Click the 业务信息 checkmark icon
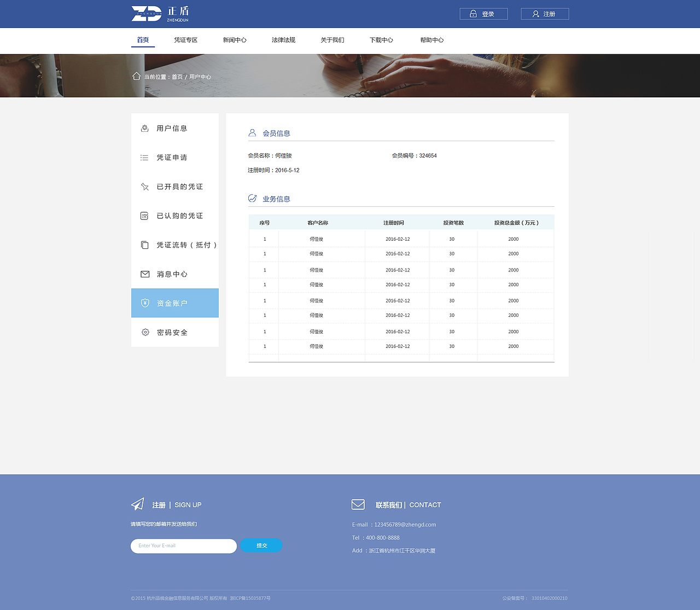700x610 pixels. click(252, 198)
